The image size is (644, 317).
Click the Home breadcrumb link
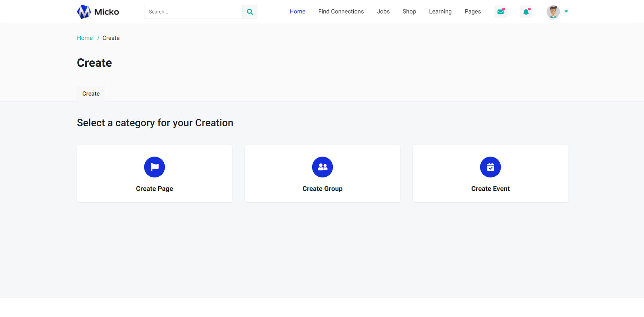85,38
